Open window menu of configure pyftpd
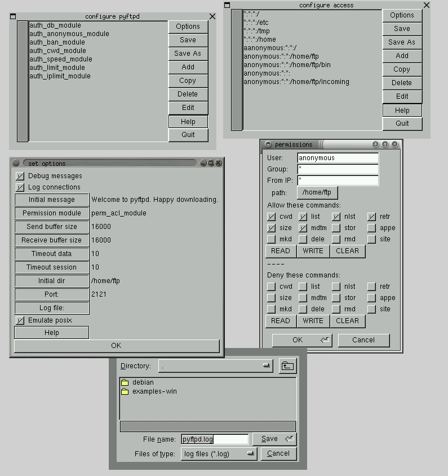 tap(14, 16)
